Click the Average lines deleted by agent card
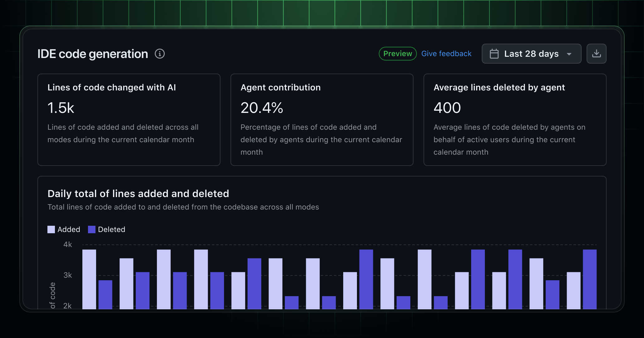The height and width of the screenshot is (338, 644). click(515, 119)
